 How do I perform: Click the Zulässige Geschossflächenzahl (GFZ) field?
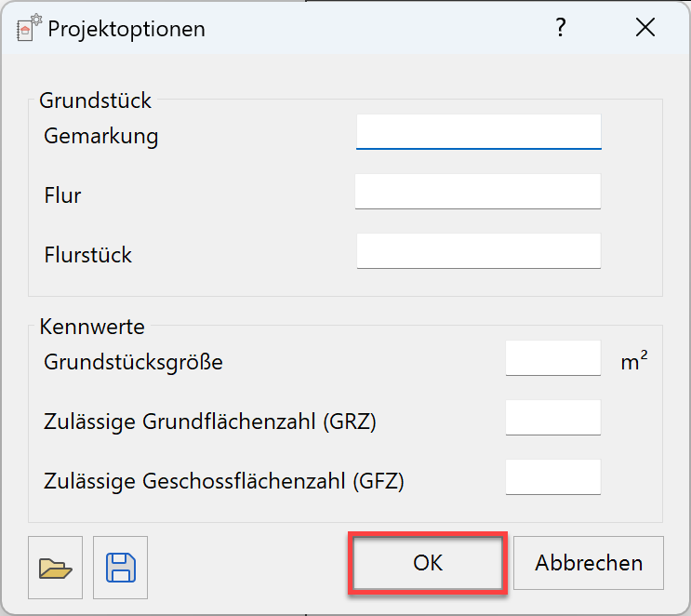(553, 477)
